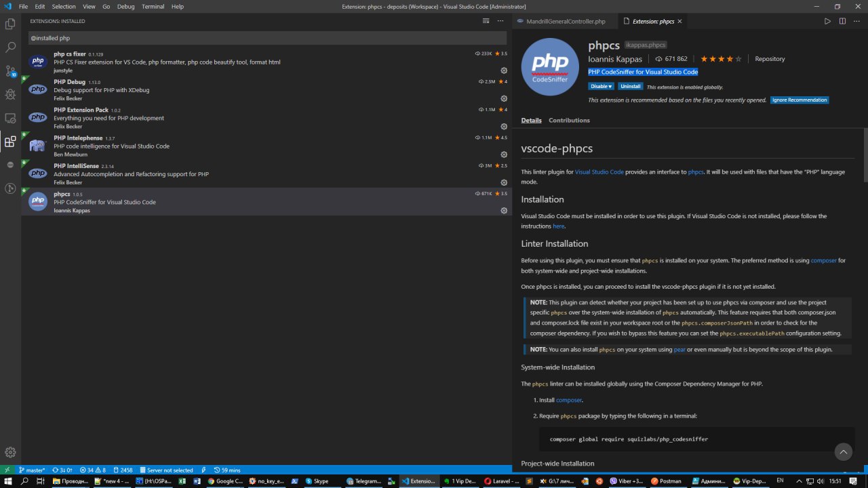Open the Debug view bug icon
The height and width of the screenshot is (488, 868).
coord(10,94)
